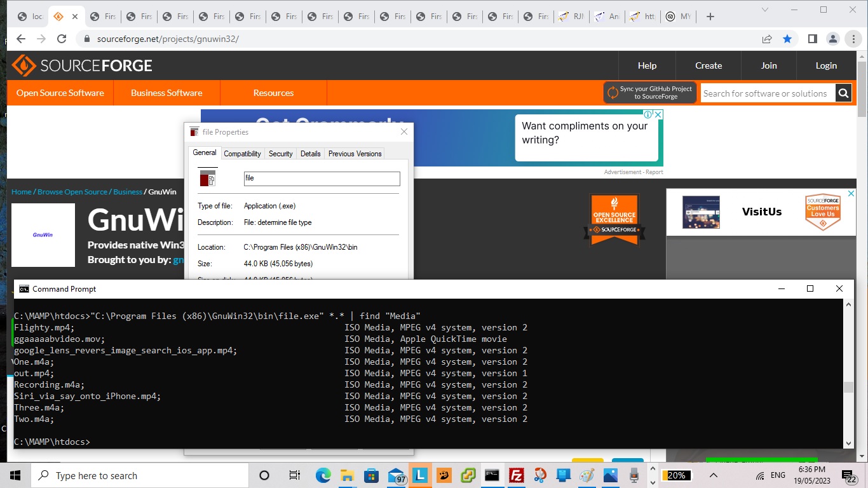
Task: Open the microphone recorder taskbar icon
Action: (634, 475)
